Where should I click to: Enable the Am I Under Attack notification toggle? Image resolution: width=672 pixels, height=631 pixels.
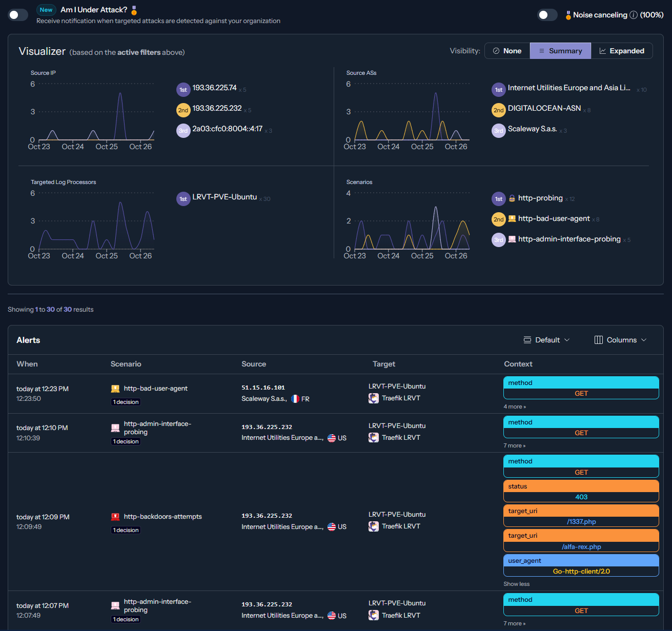click(x=18, y=15)
